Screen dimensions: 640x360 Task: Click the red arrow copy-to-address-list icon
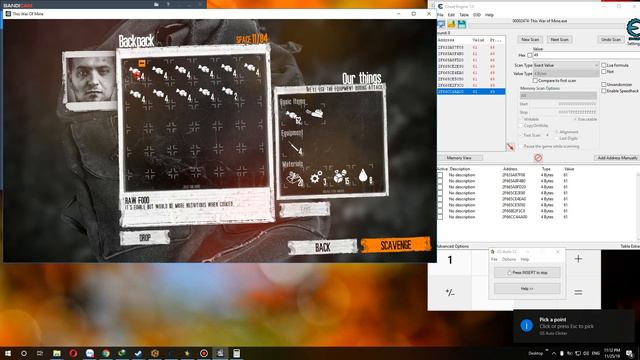coord(510,147)
